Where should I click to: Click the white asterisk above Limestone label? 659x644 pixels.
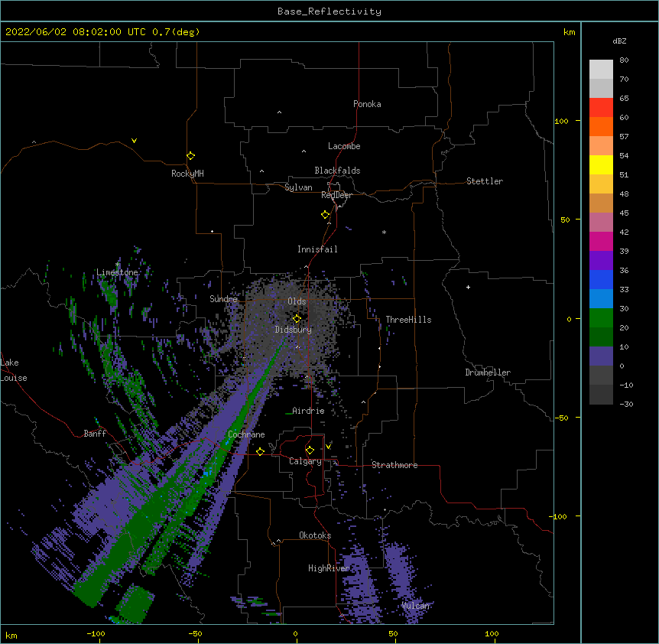click(117, 265)
